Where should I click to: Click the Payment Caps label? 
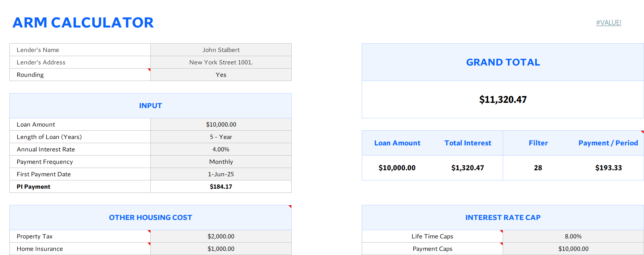pos(432,249)
